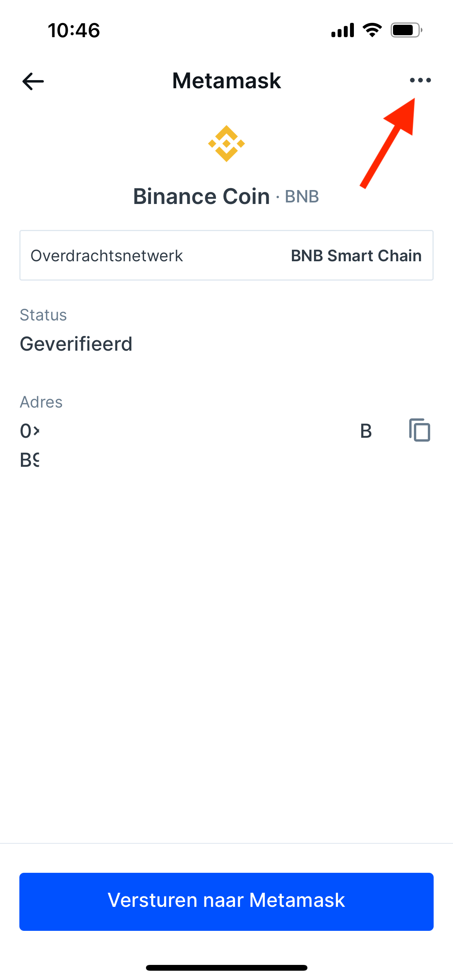Screen dimensions: 453x980
Task: Copy the address with the copy icon
Action: click(420, 430)
